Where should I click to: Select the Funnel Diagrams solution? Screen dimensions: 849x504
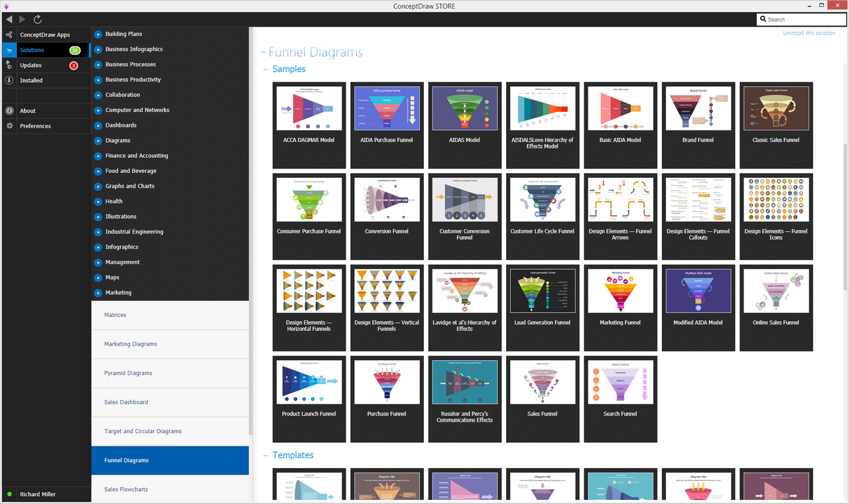tap(170, 460)
